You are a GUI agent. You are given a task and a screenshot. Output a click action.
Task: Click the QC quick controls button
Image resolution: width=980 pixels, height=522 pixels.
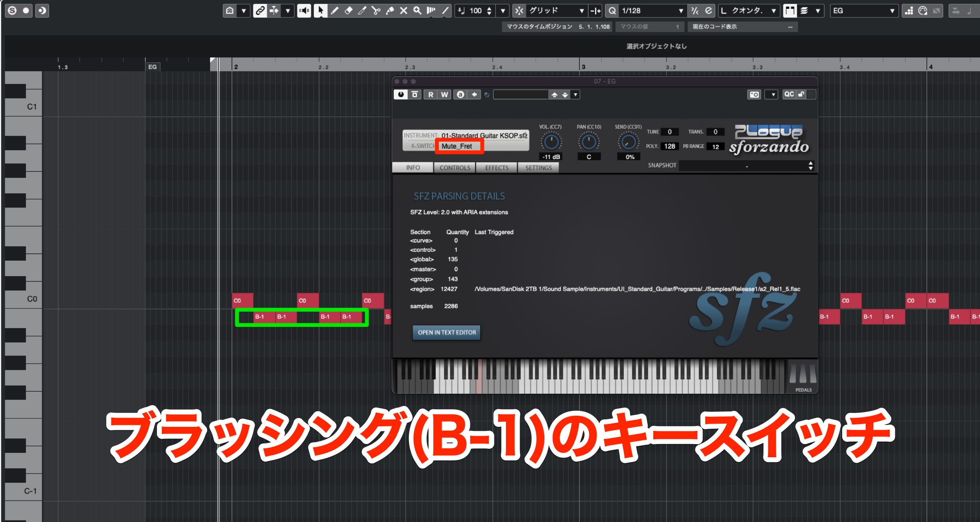[x=789, y=94]
